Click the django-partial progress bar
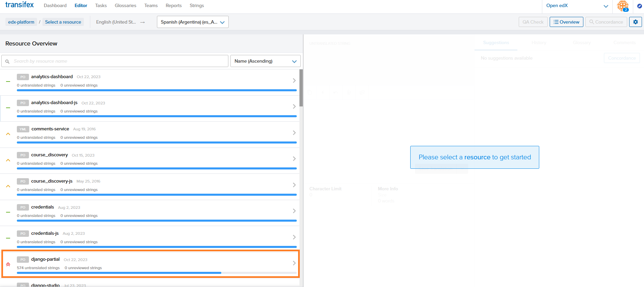Screen dimensions: 644x287 tap(157, 273)
